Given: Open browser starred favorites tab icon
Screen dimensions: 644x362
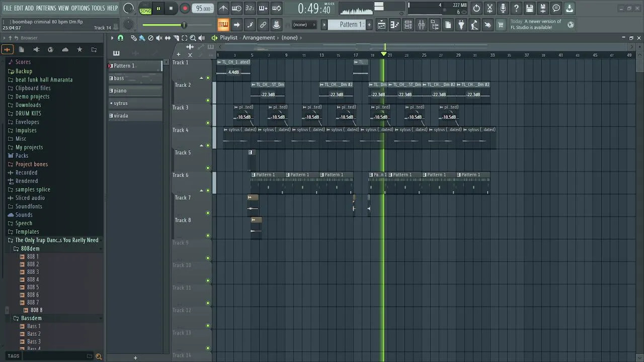Looking at the screenshot, I should point(79,49).
